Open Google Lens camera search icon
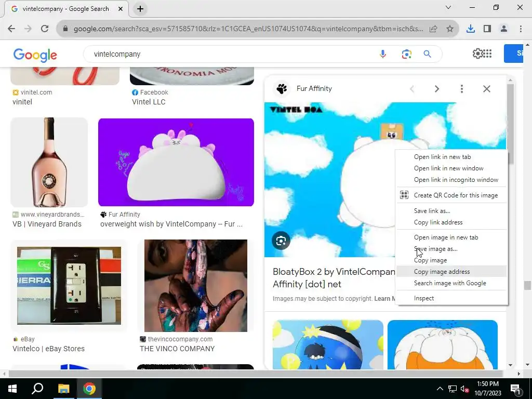 click(406, 54)
